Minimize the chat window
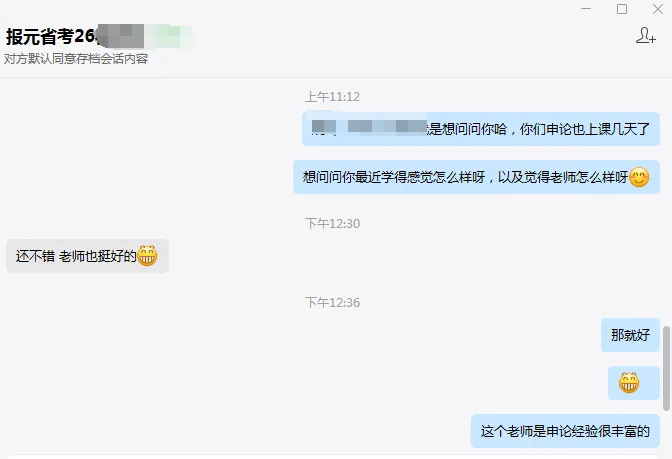Viewport: 672px width, 459px height. (586, 9)
